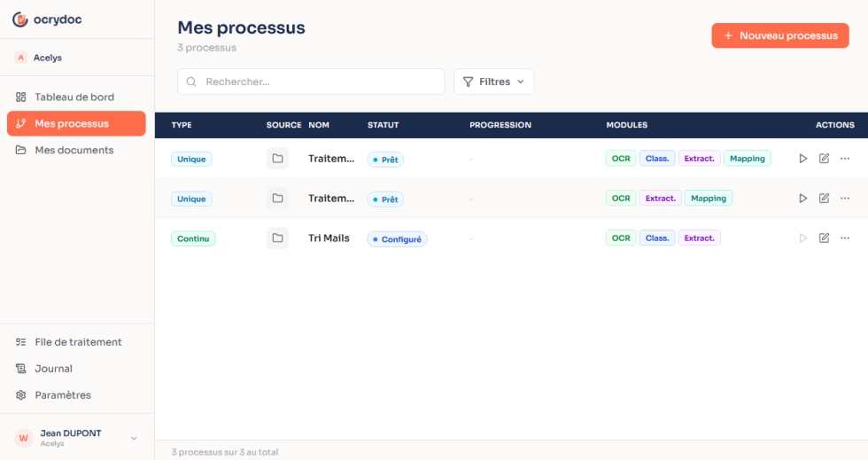The width and height of the screenshot is (868, 460).
Task: Focus the Rechercher search field
Action: click(311, 82)
